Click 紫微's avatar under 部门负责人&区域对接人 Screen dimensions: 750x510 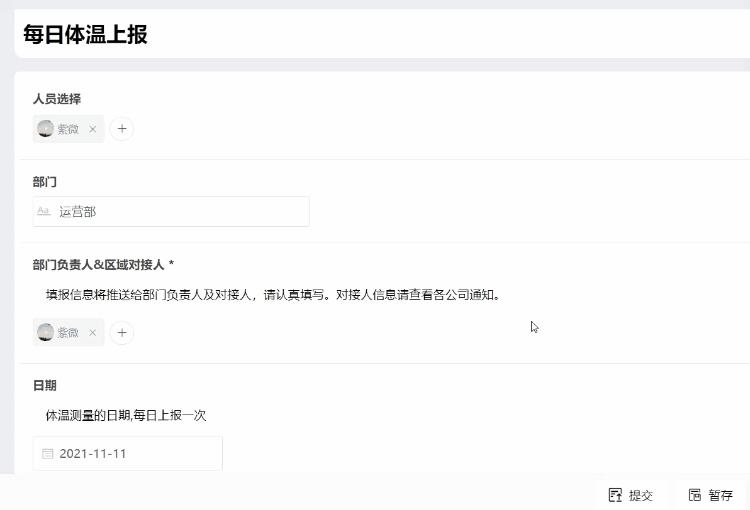(45, 333)
